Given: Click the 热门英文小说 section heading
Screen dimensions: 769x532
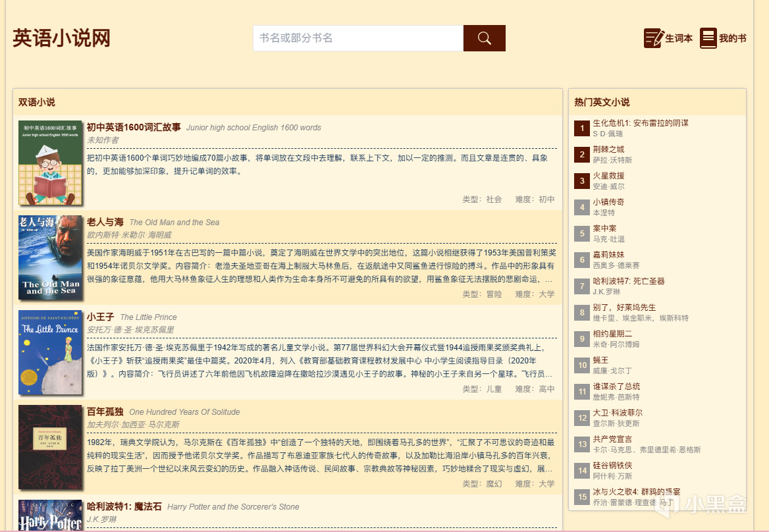Looking at the screenshot, I should 602,102.
